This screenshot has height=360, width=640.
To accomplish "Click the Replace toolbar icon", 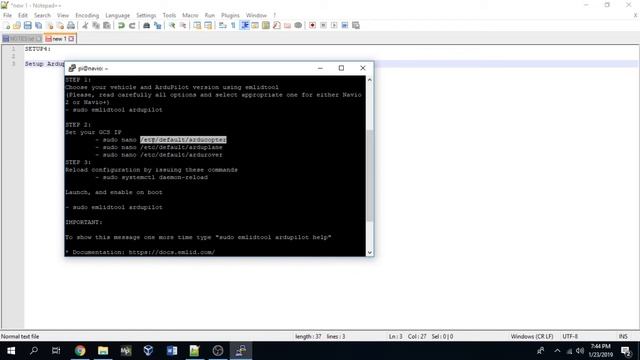I will (157, 25).
